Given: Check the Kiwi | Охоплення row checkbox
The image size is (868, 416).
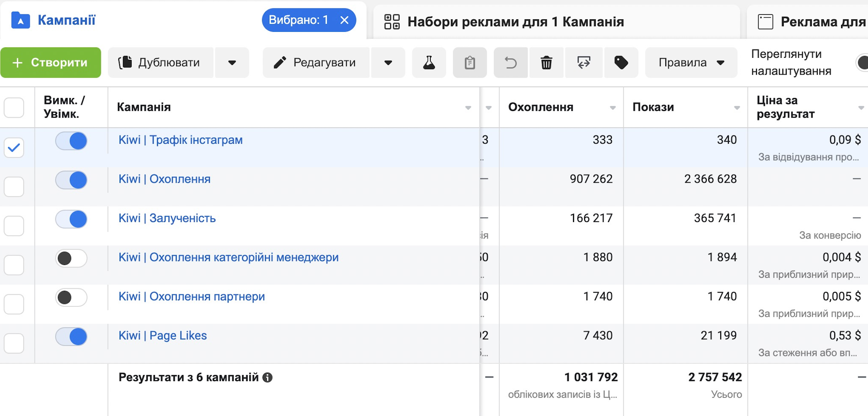Looking at the screenshot, I should [x=14, y=187].
